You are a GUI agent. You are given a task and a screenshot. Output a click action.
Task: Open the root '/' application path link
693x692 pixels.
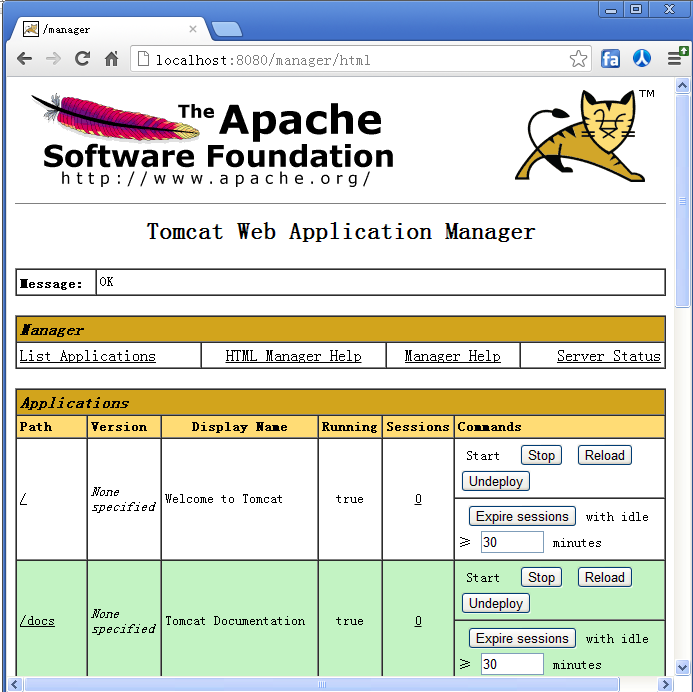24,499
